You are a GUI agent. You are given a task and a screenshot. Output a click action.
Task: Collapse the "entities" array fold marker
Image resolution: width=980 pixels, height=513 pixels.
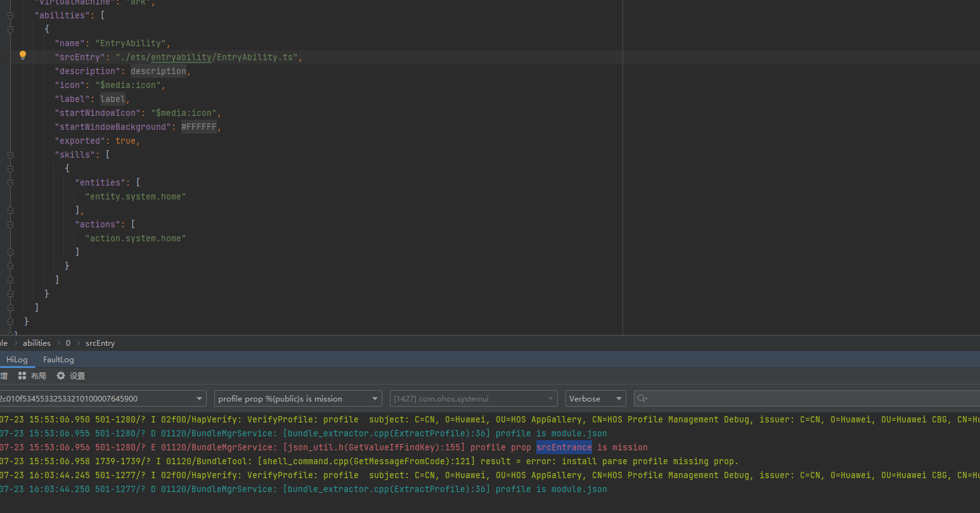click(10, 182)
